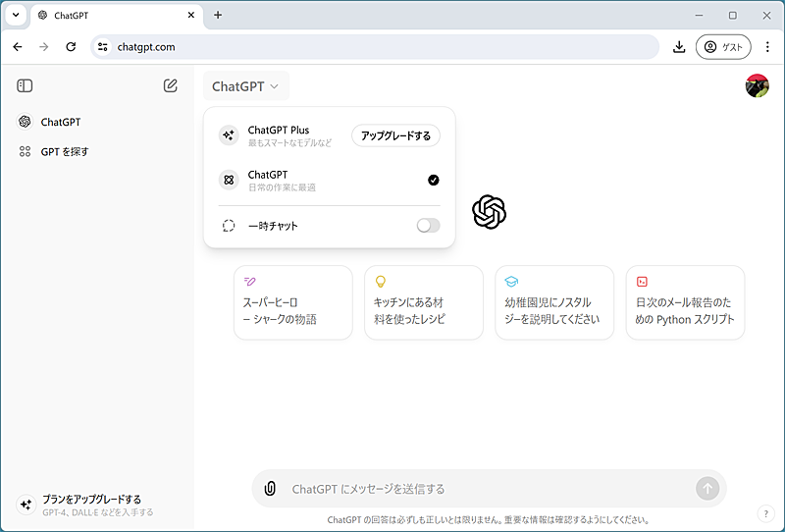Screen dimensions: 785x532
Task: Click the graduation cap icon on the nostalgia card
Action: (511, 282)
